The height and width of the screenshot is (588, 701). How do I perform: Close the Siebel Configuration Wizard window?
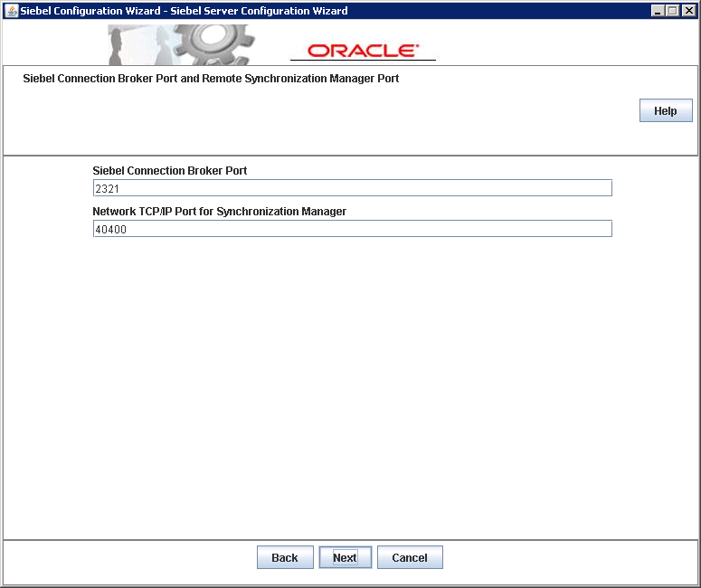click(x=688, y=11)
